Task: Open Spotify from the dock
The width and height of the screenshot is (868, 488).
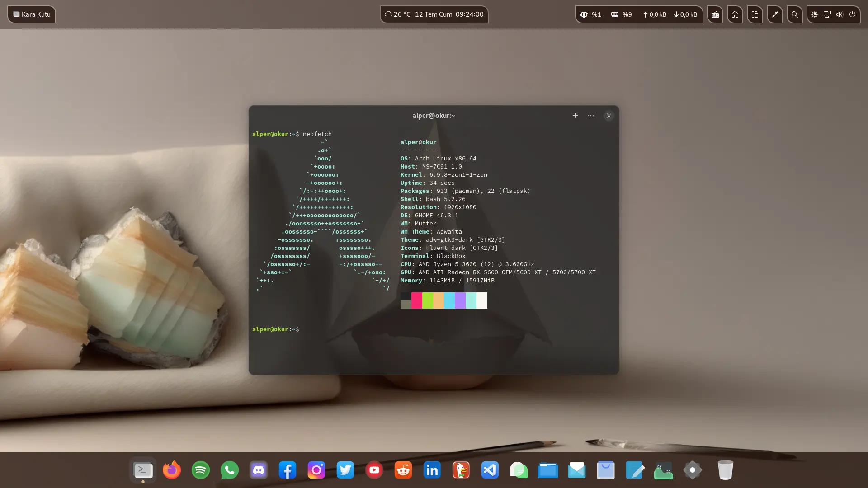Action: [201, 470]
